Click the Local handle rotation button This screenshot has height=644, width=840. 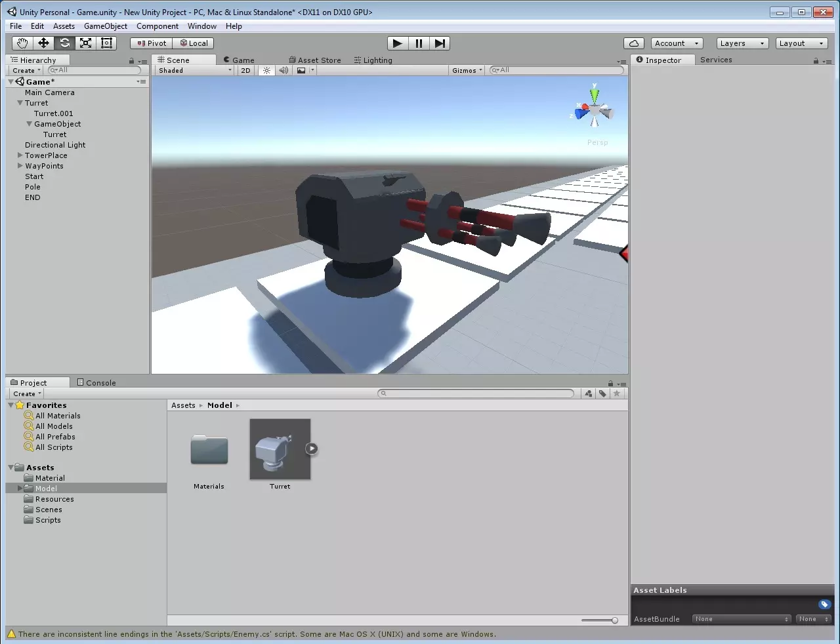pyautogui.click(x=194, y=43)
